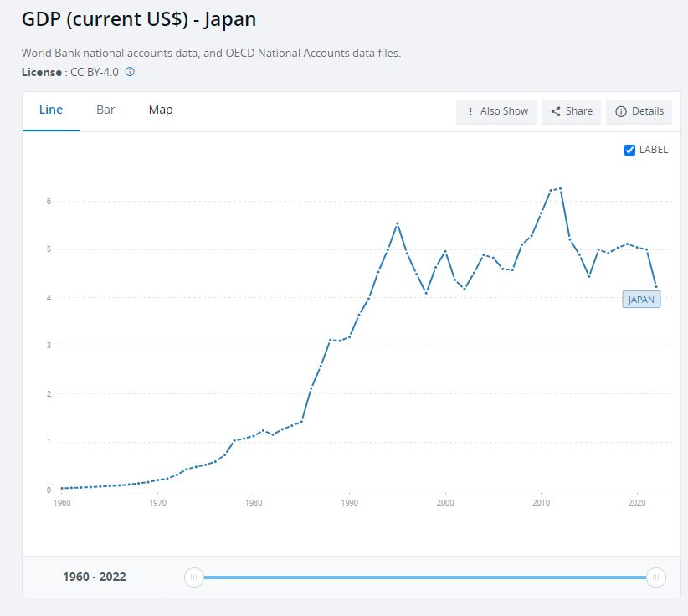Click the 1960 x-axis label
Screen dimensions: 688x616
(62, 502)
